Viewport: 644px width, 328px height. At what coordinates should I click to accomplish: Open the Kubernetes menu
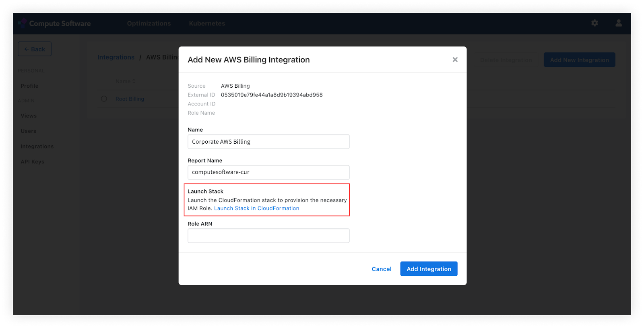[207, 23]
